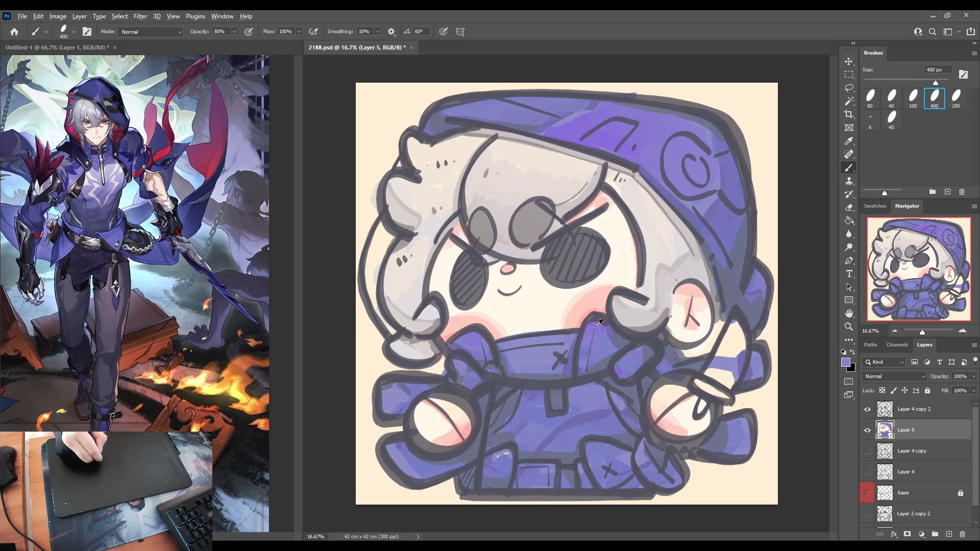Go to the Home screen icon
Image resolution: width=980 pixels, height=551 pixels.
(14, 32)
